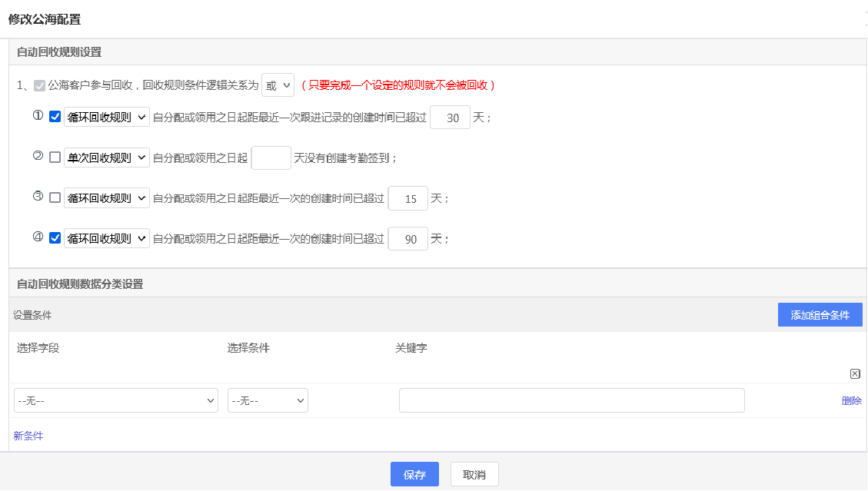This screenshot has height=491, width=868.
Task: Open rule 2 单次回收规则 dropdown
Action: pos(107,158)
